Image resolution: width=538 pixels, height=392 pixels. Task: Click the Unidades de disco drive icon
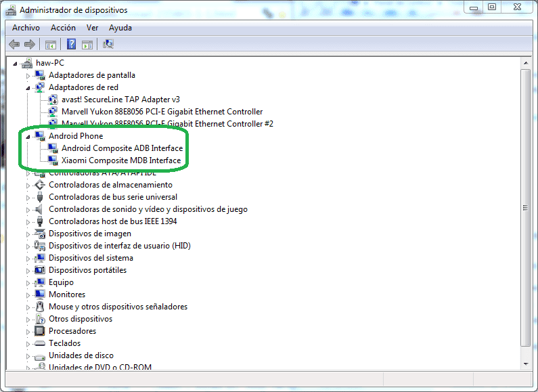coord(40,357)
